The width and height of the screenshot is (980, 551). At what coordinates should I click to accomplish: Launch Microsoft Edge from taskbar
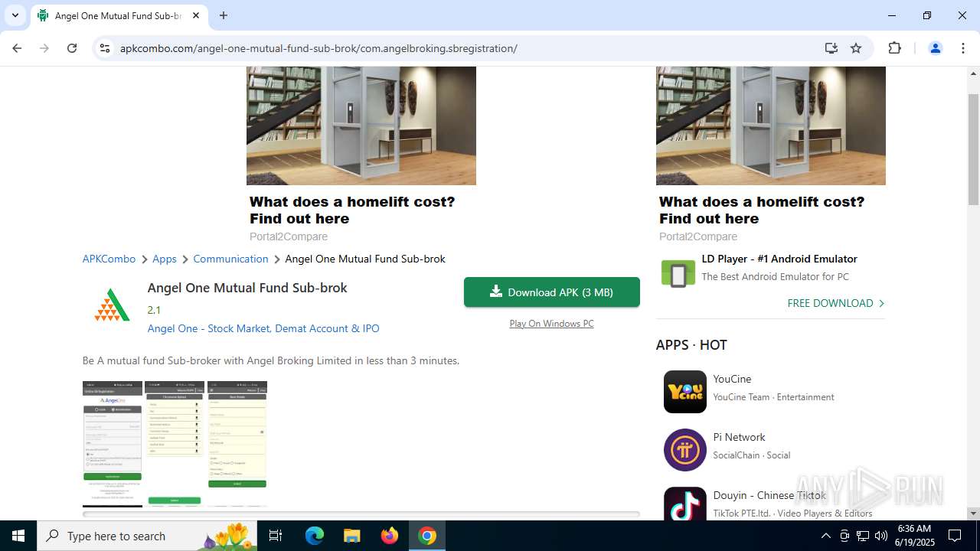[x=315, y=536]
